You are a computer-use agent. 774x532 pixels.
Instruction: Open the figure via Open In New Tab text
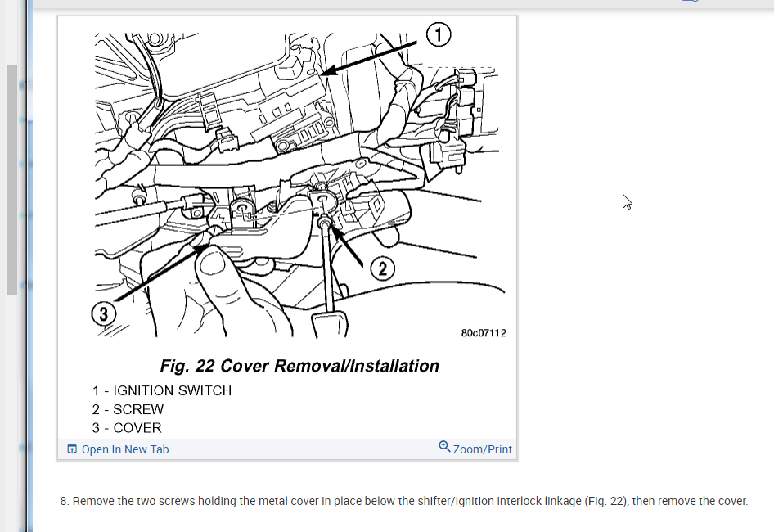click(x=125, y=449)
